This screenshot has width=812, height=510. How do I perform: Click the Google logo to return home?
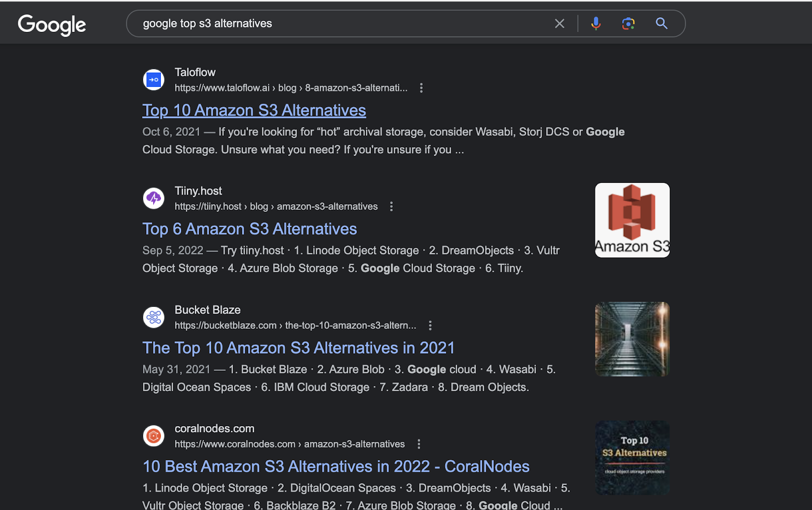[x=51, y=25]
